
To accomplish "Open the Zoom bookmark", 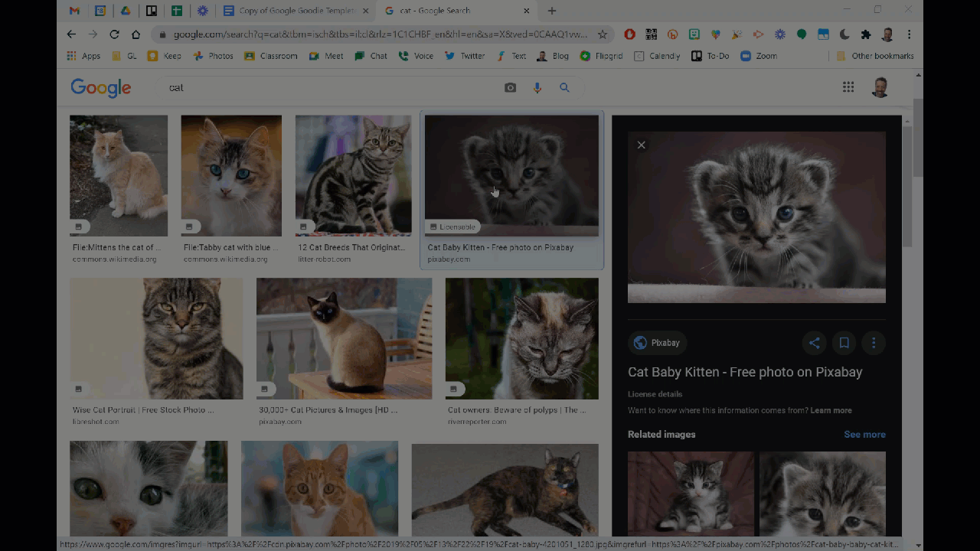I will click(x=759, y=56).
